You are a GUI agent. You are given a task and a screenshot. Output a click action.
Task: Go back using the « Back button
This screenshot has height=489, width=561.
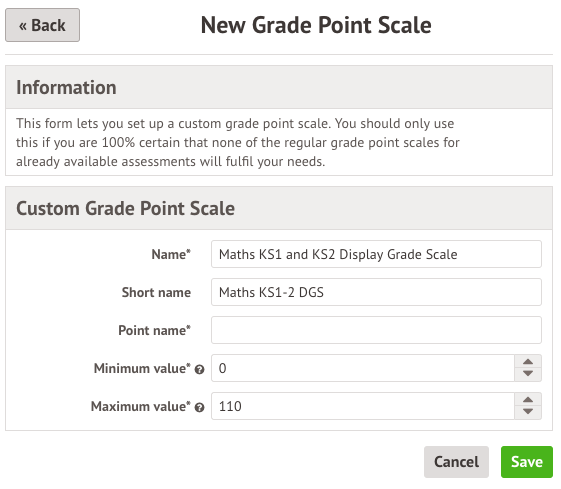pyautogui.click(x=42, y=25)
